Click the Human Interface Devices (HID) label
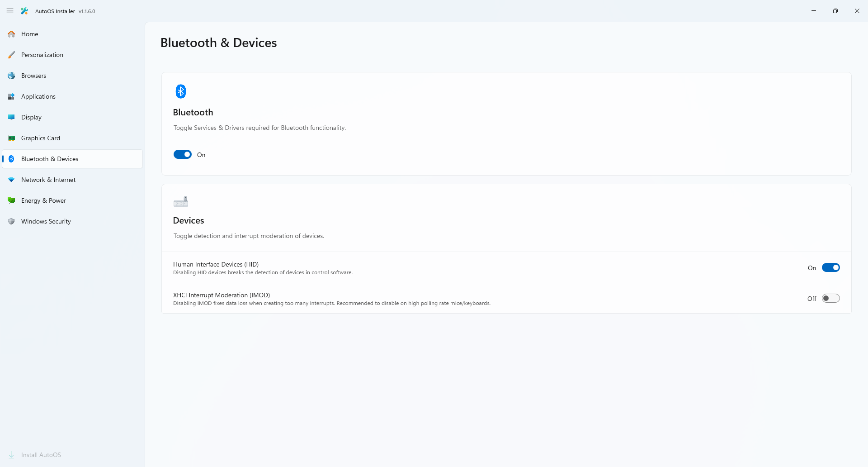 [216, 264]
